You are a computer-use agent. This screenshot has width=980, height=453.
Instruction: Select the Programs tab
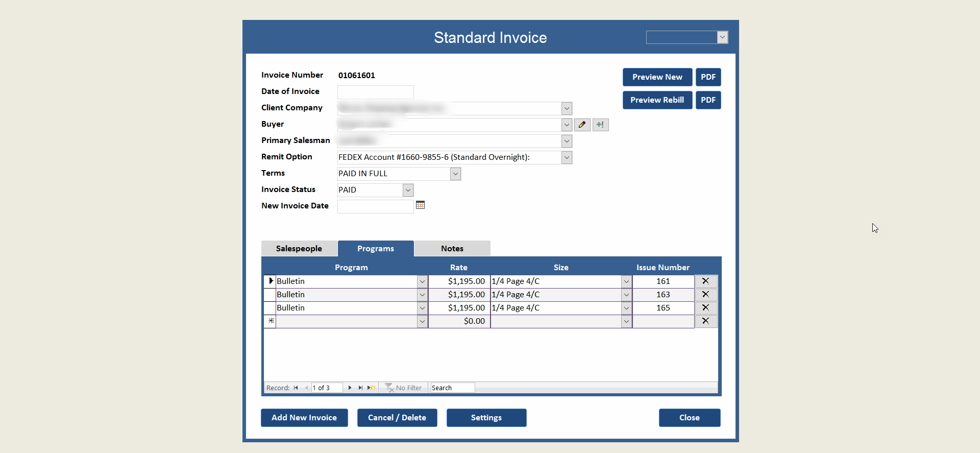376,249
